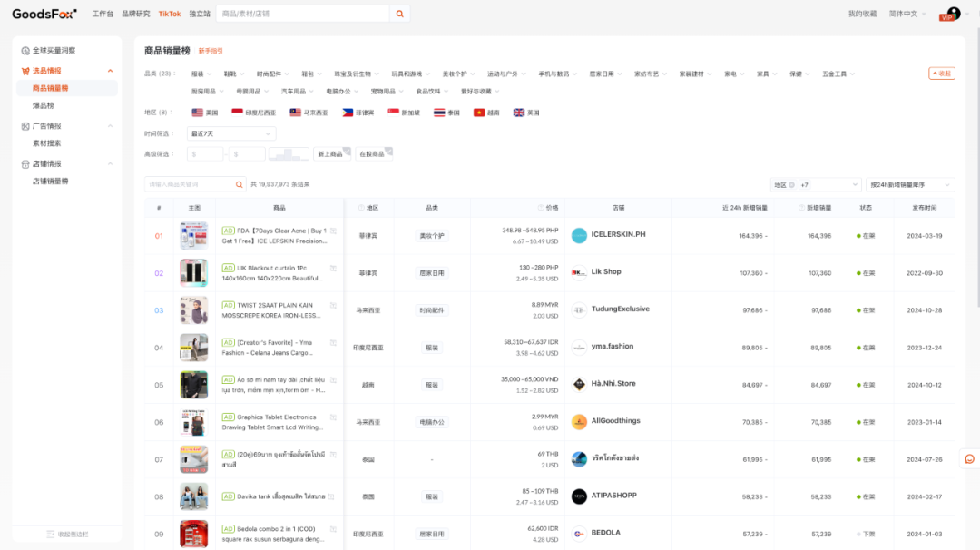Image resolution: width=980 pixels, height=550 pixels.
Task: Open the 店铺情报 sidebar section icon
Action: click(24, 164)
